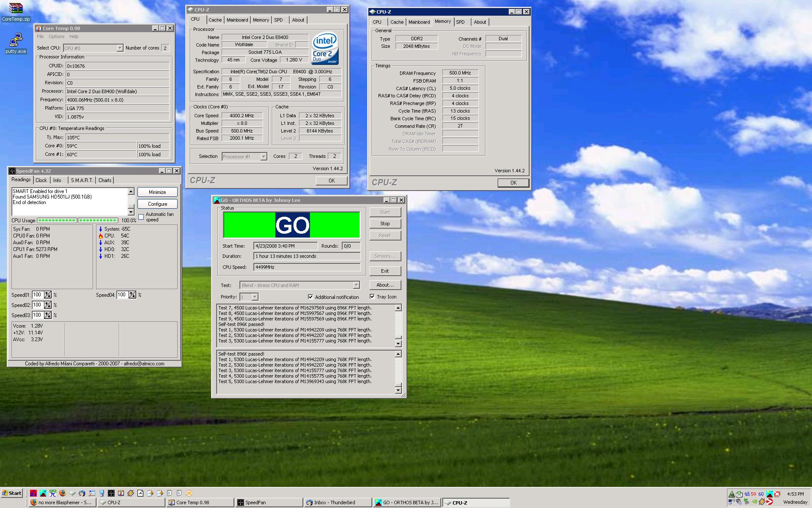This screenshot has width=812, height=508.
Task: Adjust the Speed04 spinner in SpeedFan
Action: click(132, 295)
